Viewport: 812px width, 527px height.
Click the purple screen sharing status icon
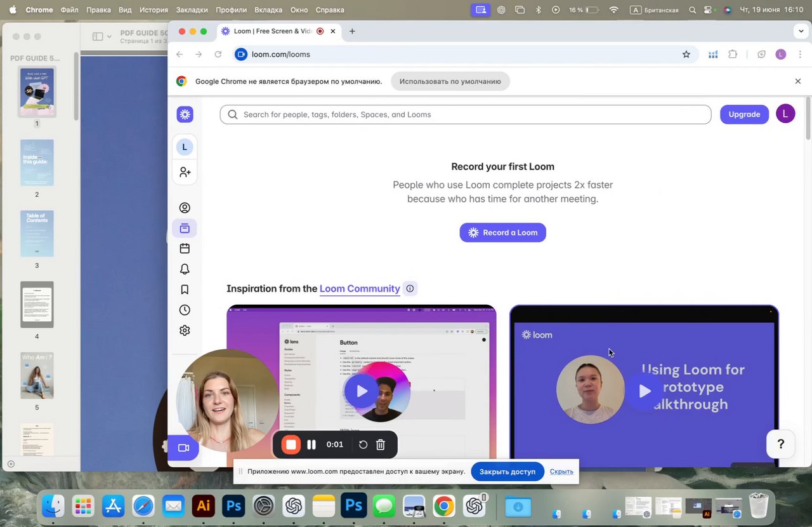[481, 10]
